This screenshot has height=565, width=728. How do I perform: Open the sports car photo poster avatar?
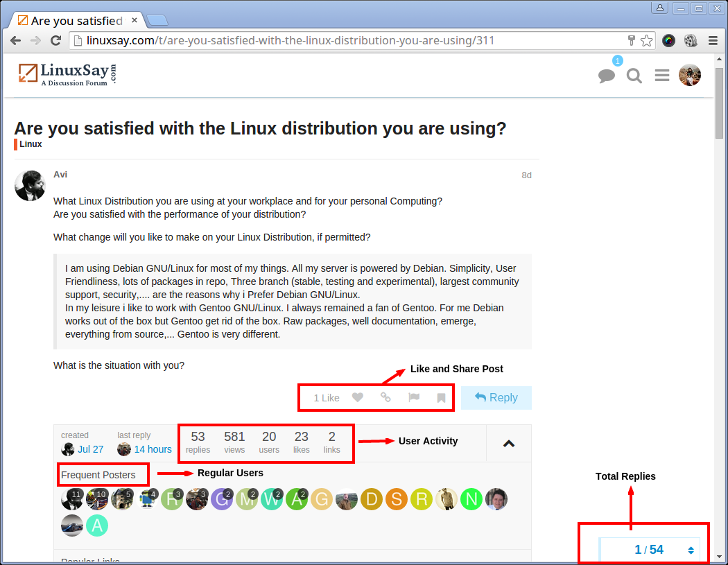coord(72,525)
